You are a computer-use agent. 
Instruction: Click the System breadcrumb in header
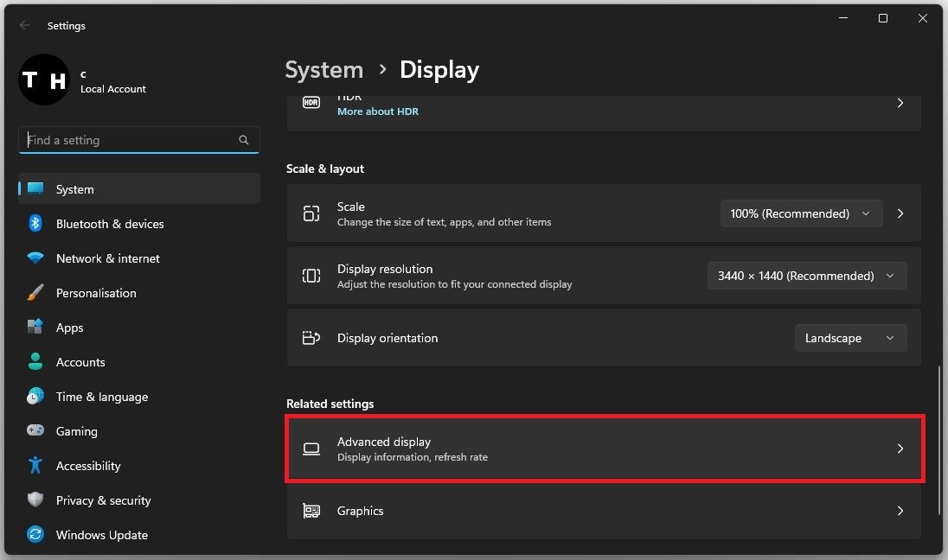click(x=324, y=70)
